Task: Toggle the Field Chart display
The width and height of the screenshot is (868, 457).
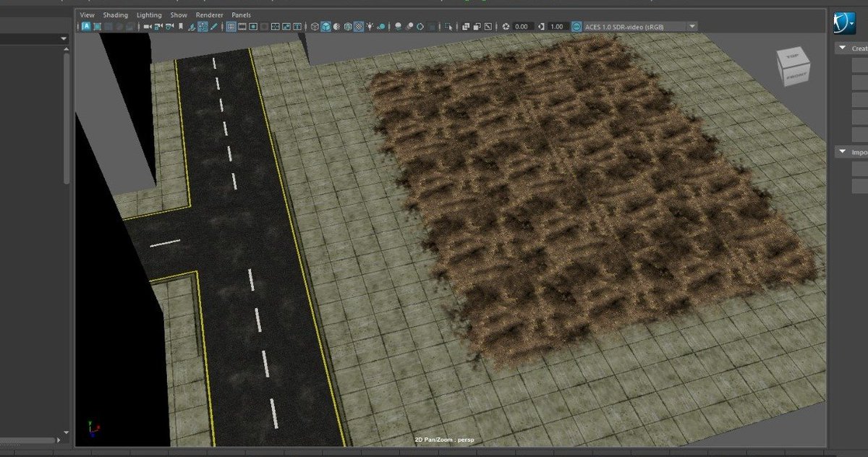Action: [276, 26]
